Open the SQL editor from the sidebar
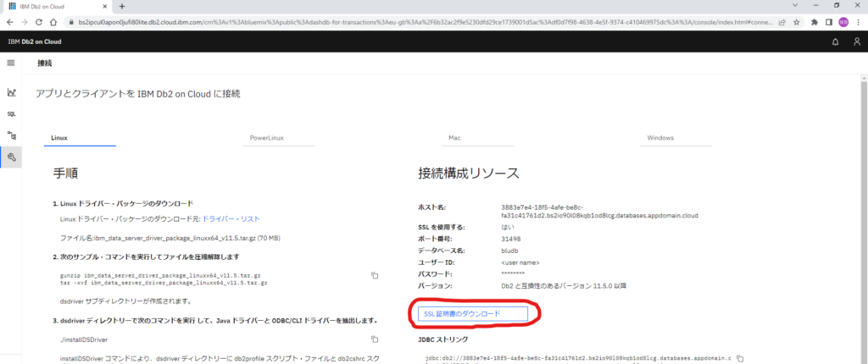Viewport: 868px width, 364px height. [11, 114]
